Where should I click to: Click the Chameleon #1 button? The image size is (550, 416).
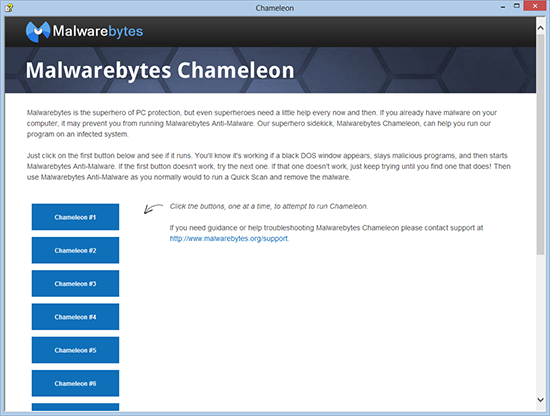point(75,217)
